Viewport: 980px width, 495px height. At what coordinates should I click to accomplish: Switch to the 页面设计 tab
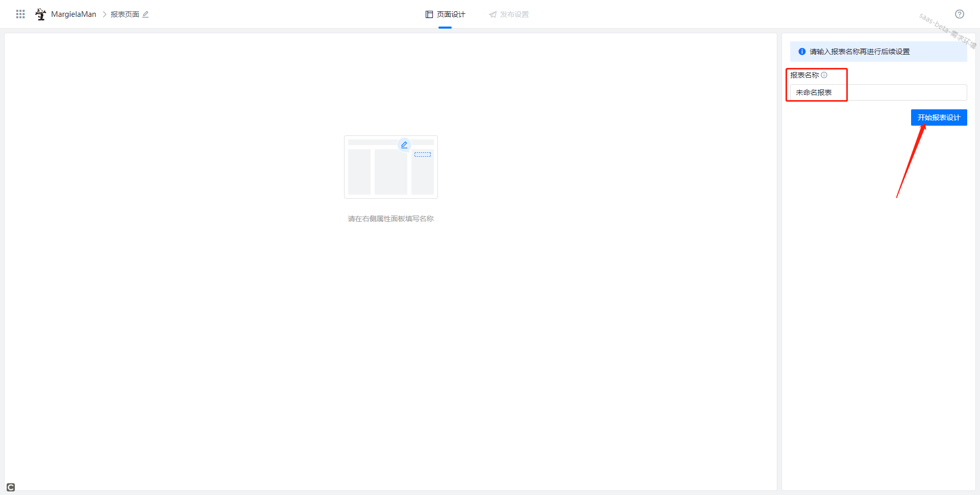[x=445, y=14]
